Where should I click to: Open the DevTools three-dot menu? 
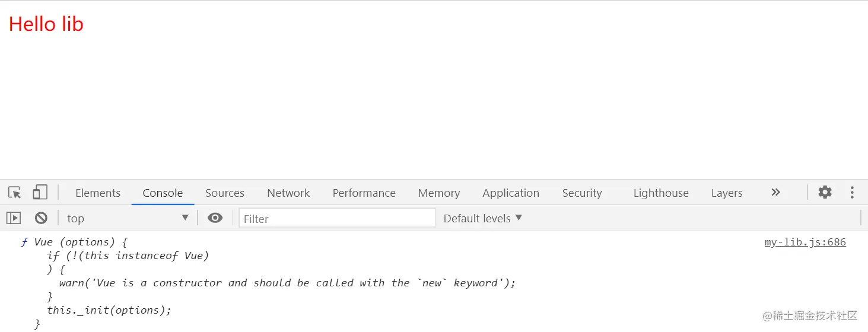[852, 193]
